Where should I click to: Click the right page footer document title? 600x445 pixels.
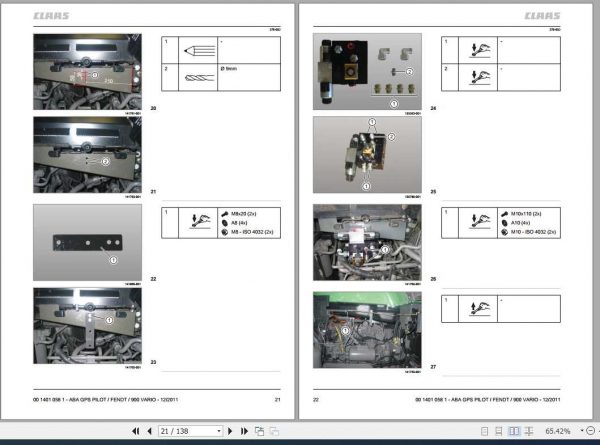point(488,399)
